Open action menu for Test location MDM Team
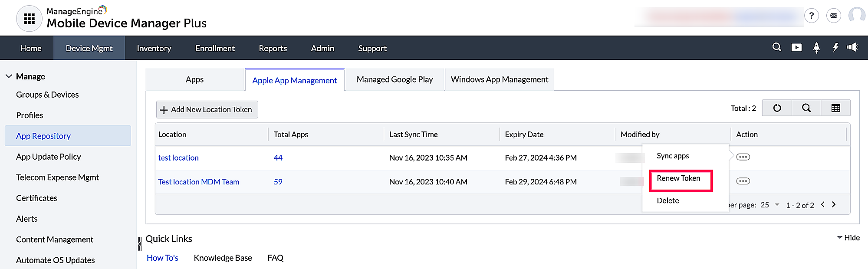 coord(743,181)
